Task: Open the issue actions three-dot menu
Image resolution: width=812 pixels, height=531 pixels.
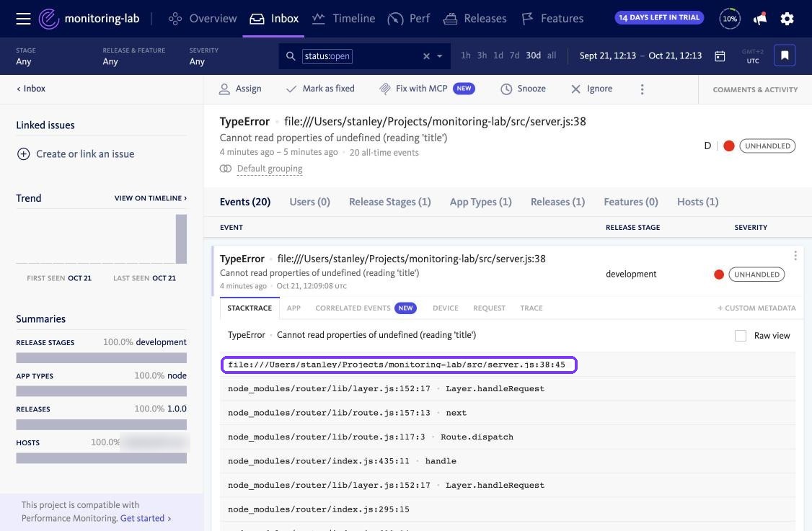Action: click(642, 89)
